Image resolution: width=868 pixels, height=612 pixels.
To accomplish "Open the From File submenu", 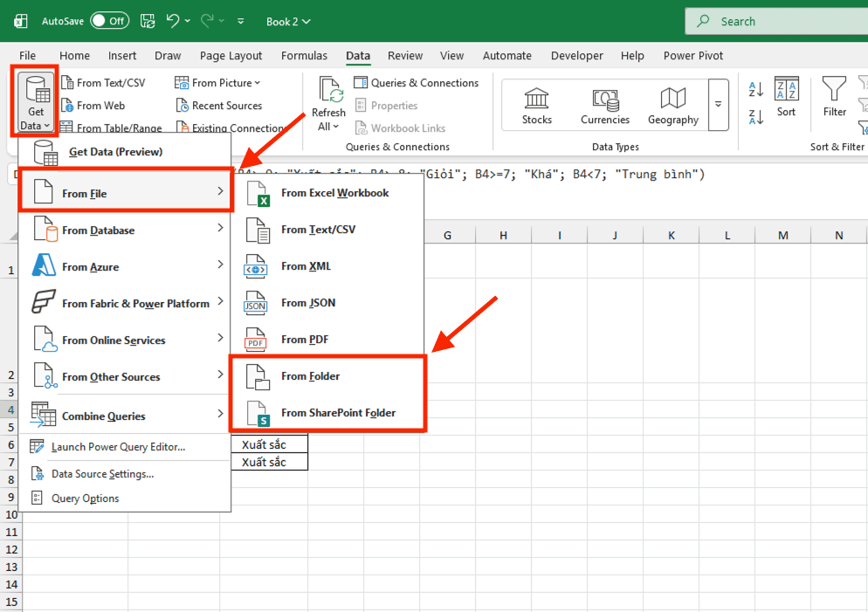I will pos(126,193).
